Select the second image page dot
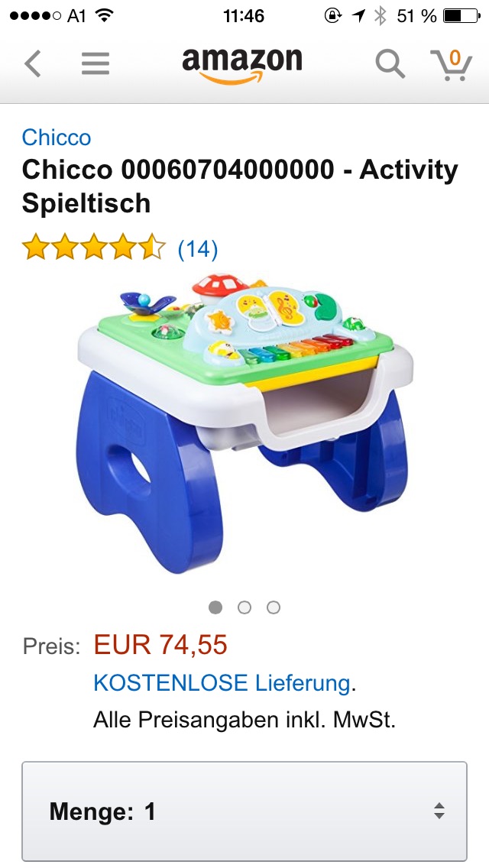The image size is (489, 868). 244,607
